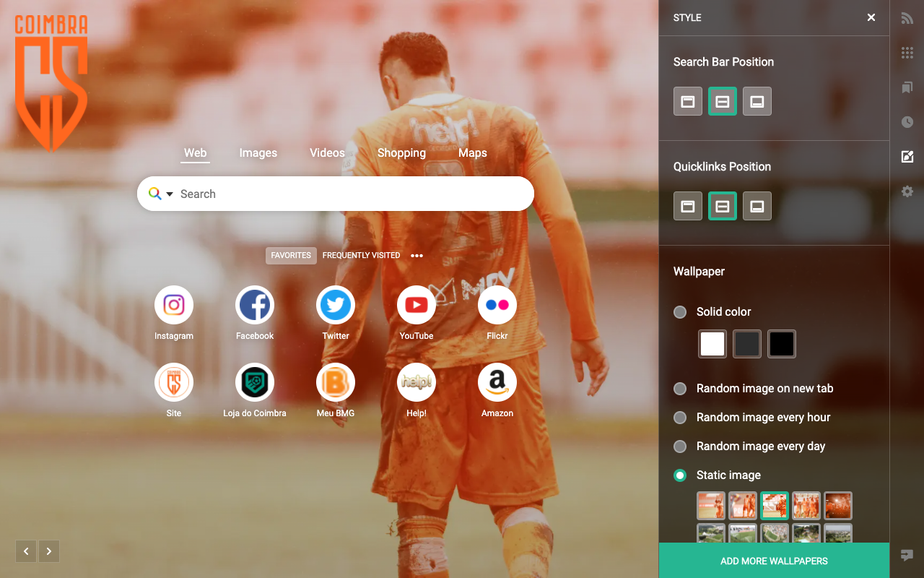Go to previous wallpaper with left arrow
Screen dimensions: 924x578
[26, 551]
